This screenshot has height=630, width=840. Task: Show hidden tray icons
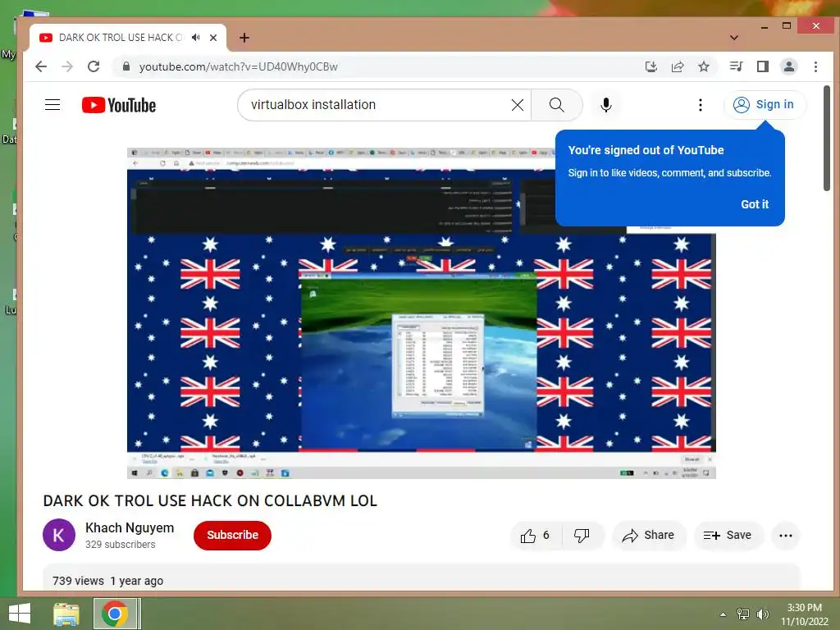723,614
